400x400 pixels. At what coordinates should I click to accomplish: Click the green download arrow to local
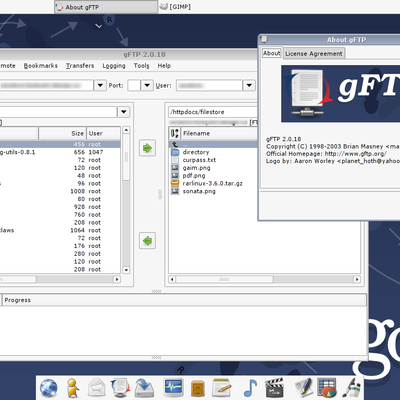click(147, 240)
